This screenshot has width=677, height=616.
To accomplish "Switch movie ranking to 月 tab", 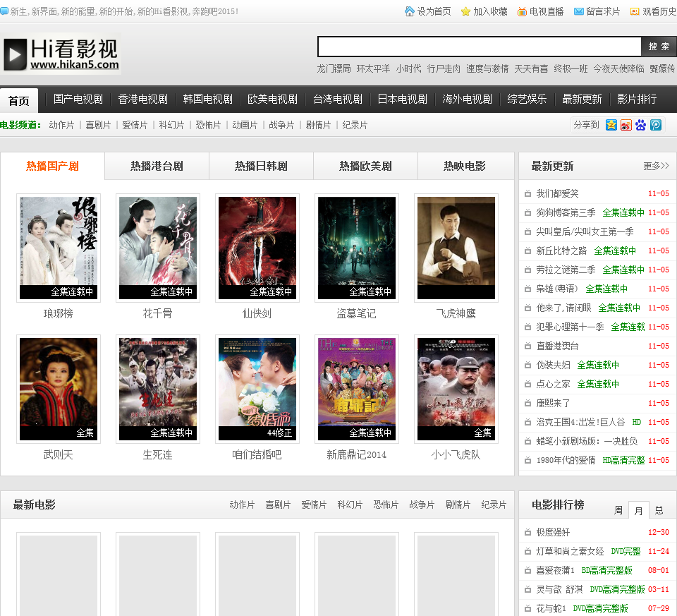I will coord(639,511).
